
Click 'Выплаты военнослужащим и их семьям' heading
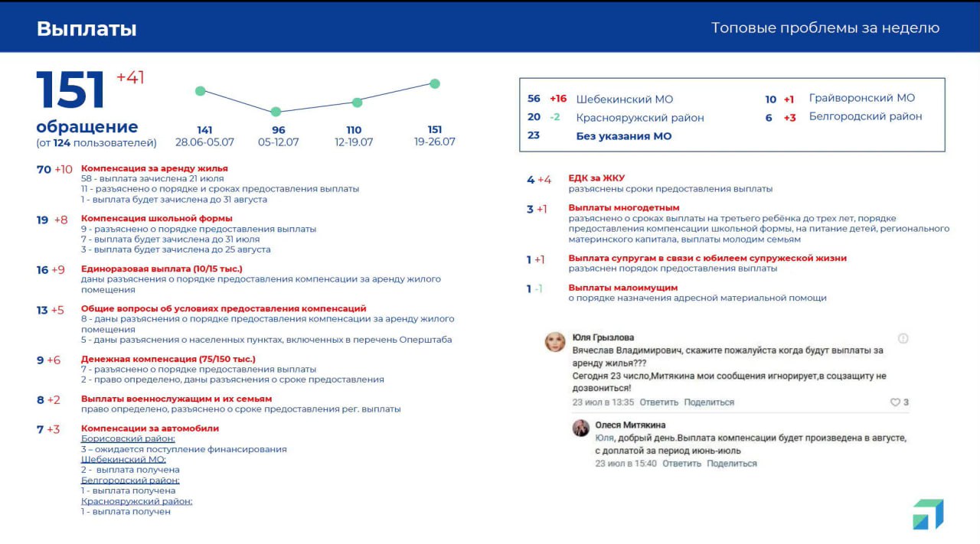(176, 399)
